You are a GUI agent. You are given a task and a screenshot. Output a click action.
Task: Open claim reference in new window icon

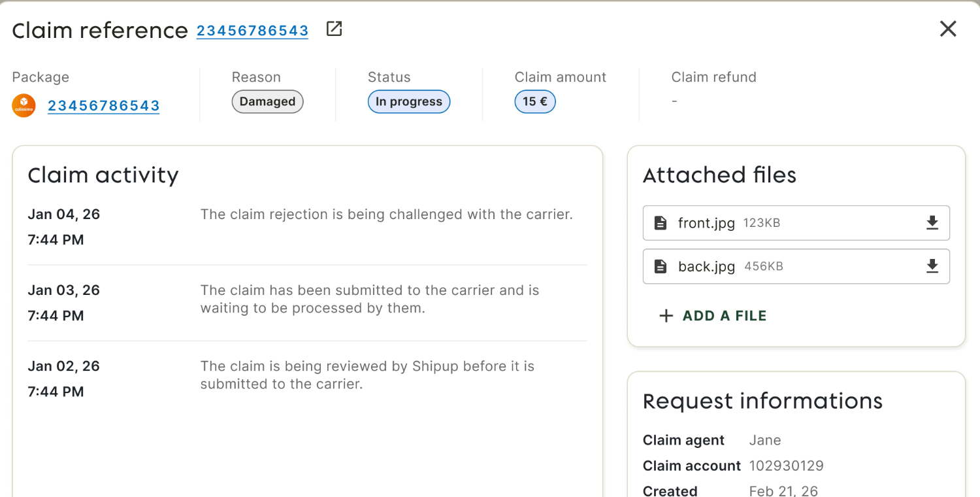334,29
